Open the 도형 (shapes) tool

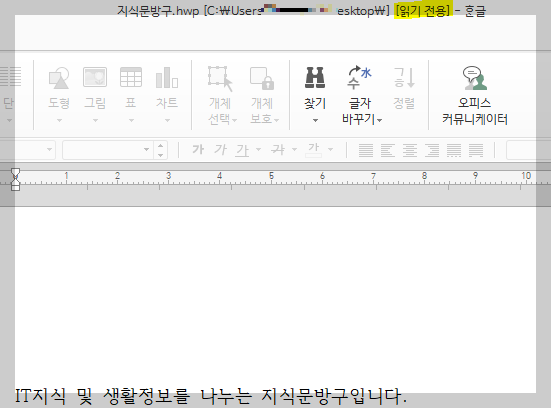pyautogui.click(x=59, y=78)
